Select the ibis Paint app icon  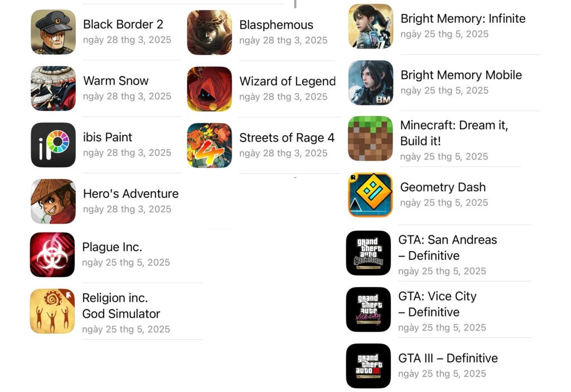[x=53, y=145]
